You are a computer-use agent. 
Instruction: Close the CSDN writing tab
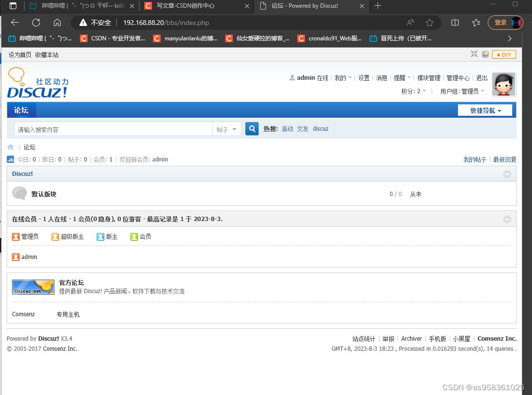coord(247,6)
